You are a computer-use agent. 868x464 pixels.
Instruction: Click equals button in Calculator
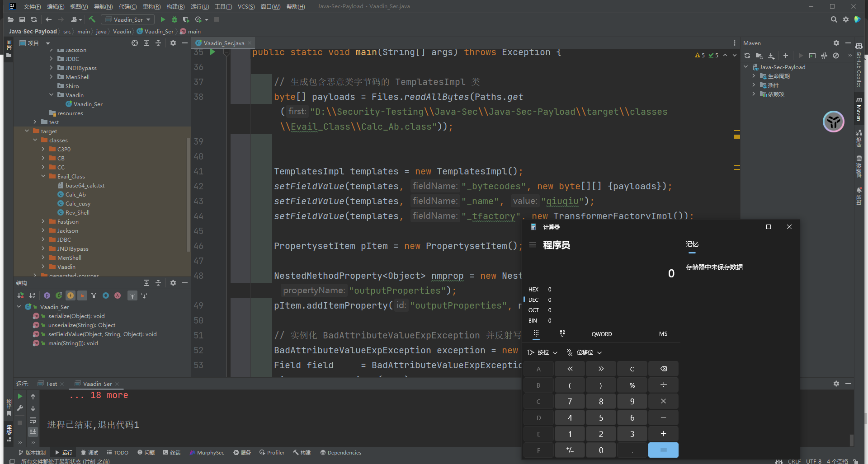pos(663,450)
